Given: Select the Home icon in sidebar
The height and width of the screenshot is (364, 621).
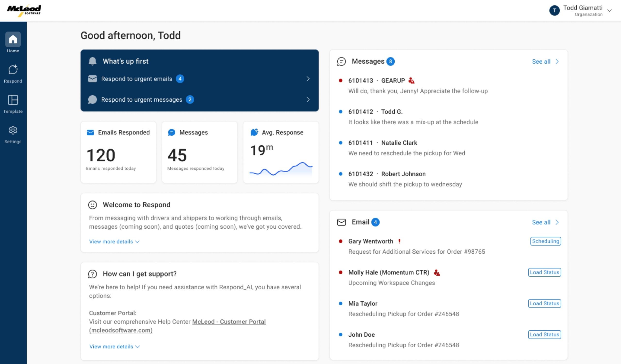Looking at the screenshot, I should (x=13, y=39).
